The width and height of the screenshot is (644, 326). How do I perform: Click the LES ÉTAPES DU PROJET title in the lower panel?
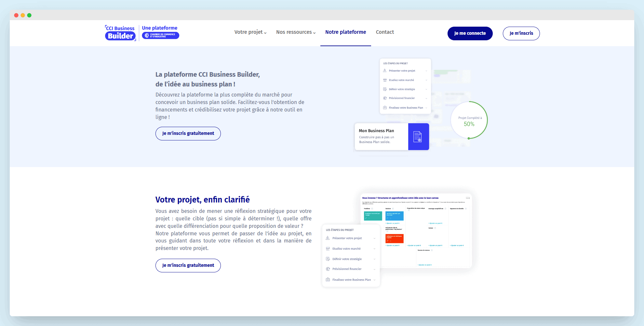click(x=340, y=230)
